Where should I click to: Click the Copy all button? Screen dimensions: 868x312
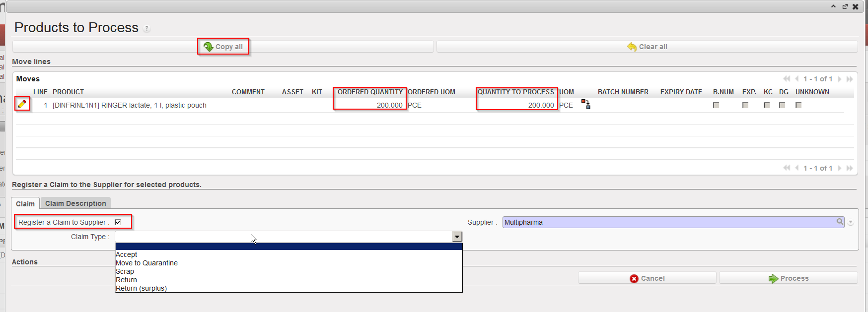223,47
